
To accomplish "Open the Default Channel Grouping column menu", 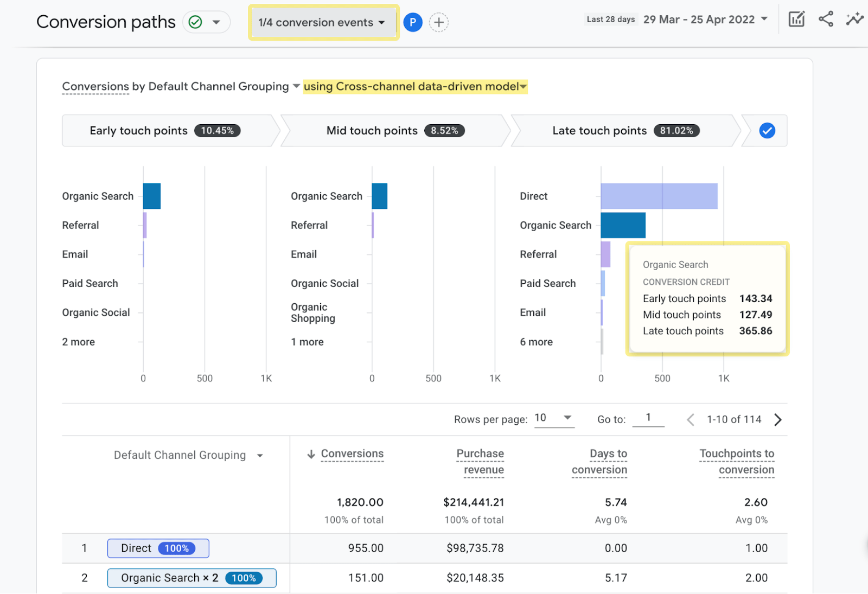I will point(261,455).
